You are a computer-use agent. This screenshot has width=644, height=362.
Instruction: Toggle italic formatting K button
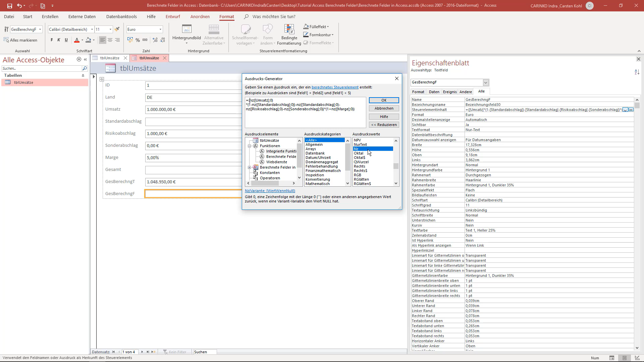click(59, 40)
